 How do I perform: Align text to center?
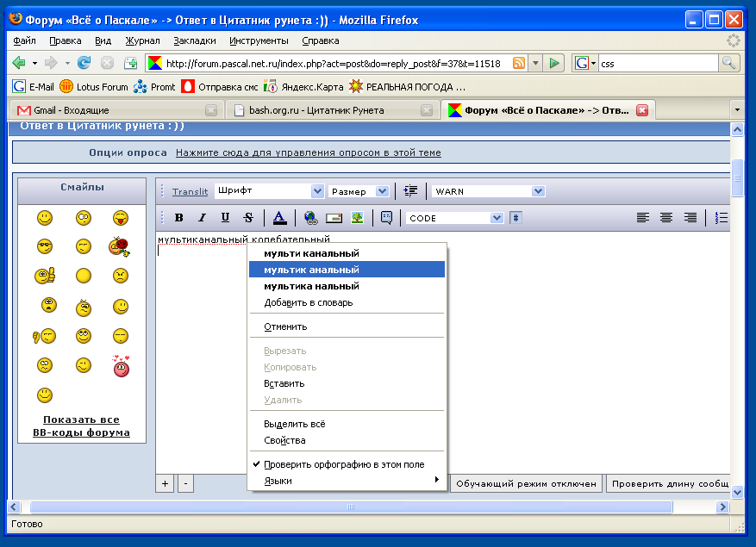(666, 218)
